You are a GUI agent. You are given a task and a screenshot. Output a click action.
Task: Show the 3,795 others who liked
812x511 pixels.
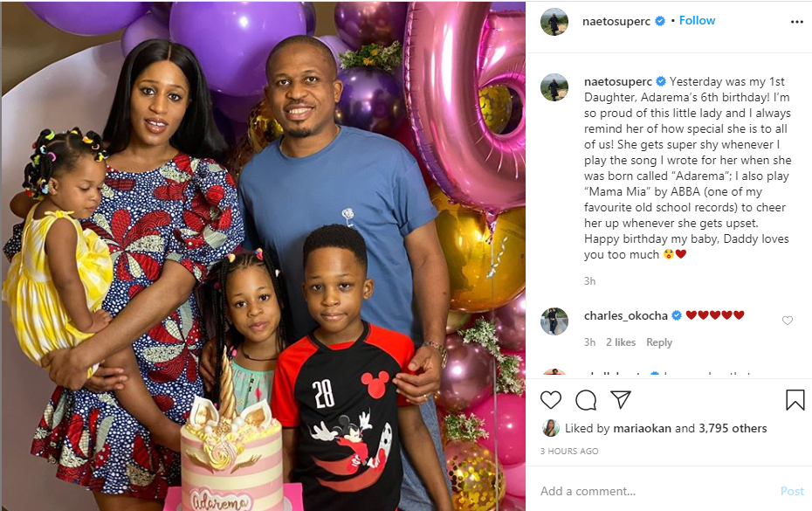pyautogui.click(x=733, y=428)
